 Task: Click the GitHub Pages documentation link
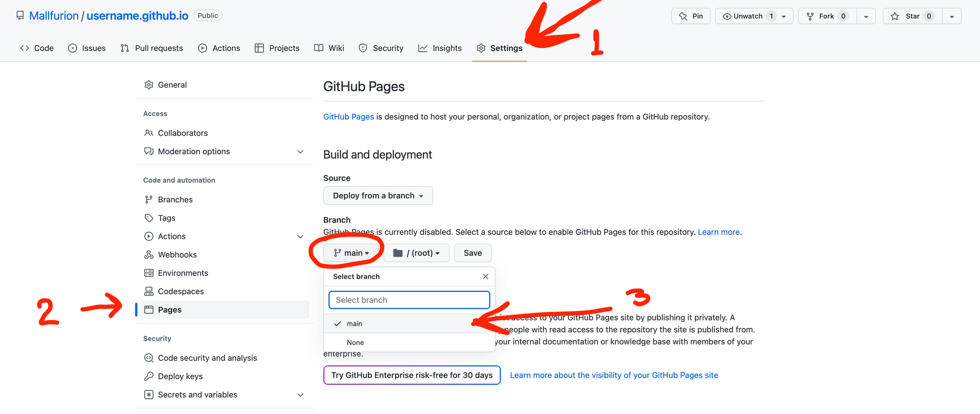click(348, 117)
